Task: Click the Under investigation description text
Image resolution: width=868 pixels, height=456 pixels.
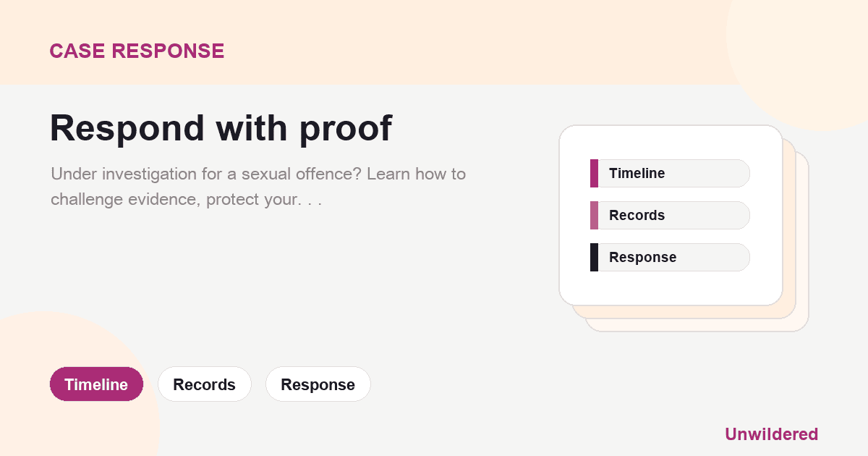Action: (258, 187)
